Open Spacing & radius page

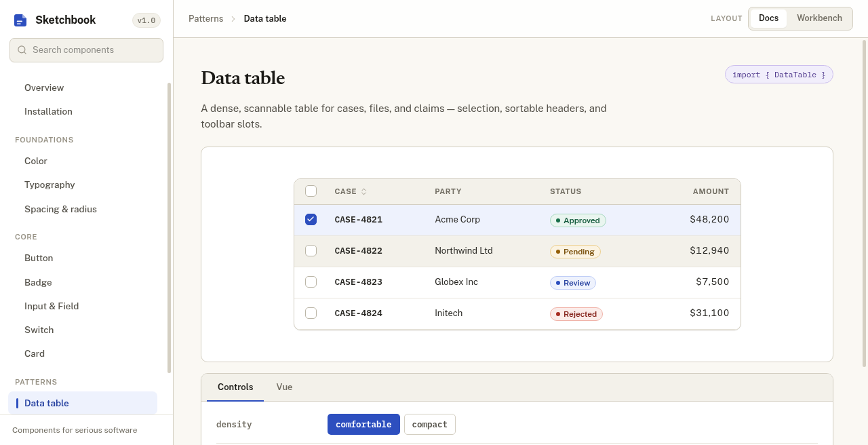point(83,210)
